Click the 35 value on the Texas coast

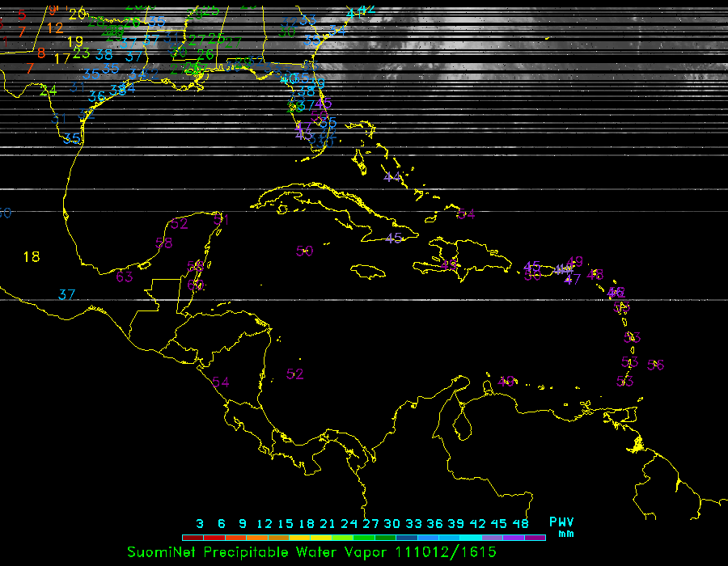pyautogui.click(x=72, y=137)
